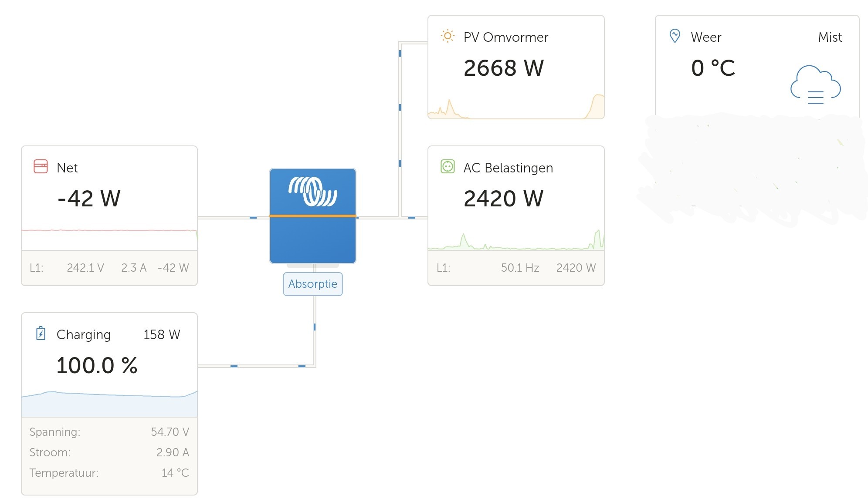
Task: Click the sun icon beside PV Omvormer
Action: click(447, 36)
